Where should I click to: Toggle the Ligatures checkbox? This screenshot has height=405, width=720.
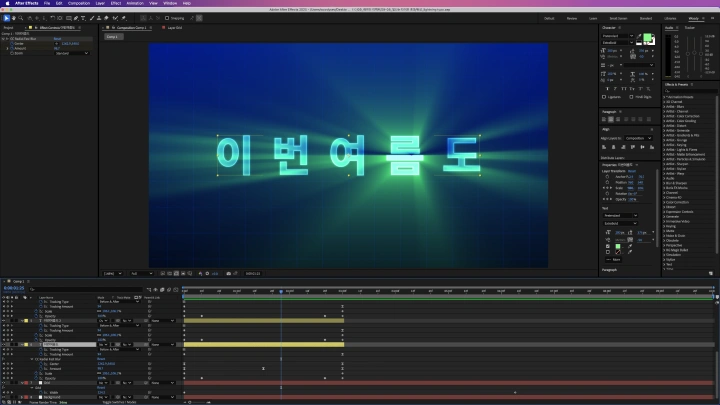pyautogui.click(x=604, y=97)
